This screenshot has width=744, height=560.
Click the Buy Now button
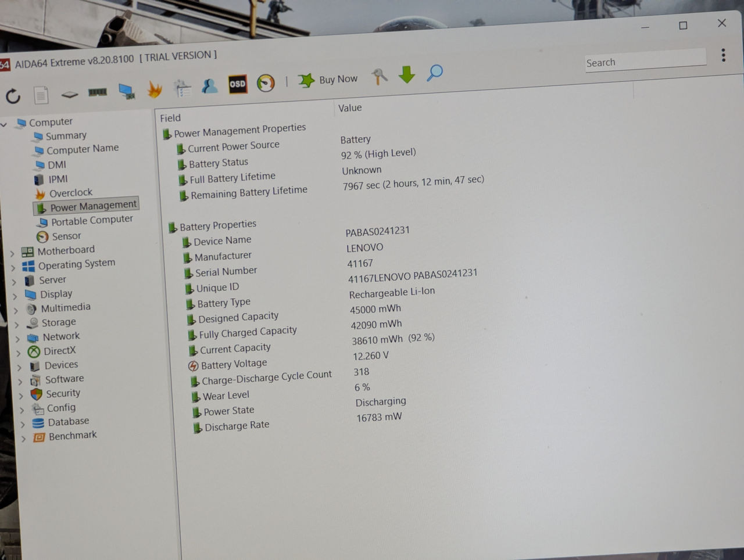[x=328, y=80]
